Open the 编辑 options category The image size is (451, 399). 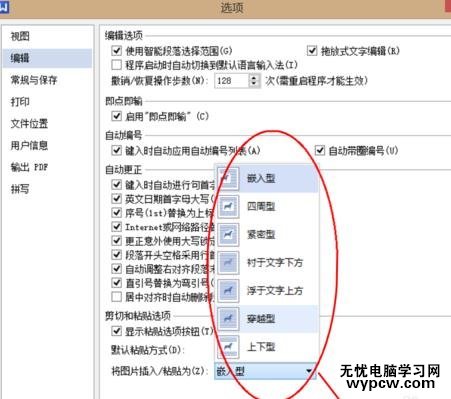pos(47,58)
